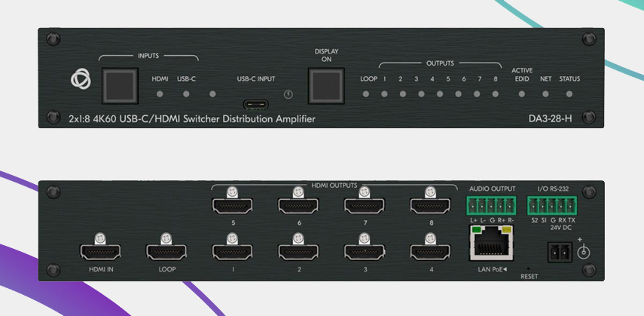644x316 pixels.
Task: Click rear HDMI output port 1
Action: tap(233, 252)
